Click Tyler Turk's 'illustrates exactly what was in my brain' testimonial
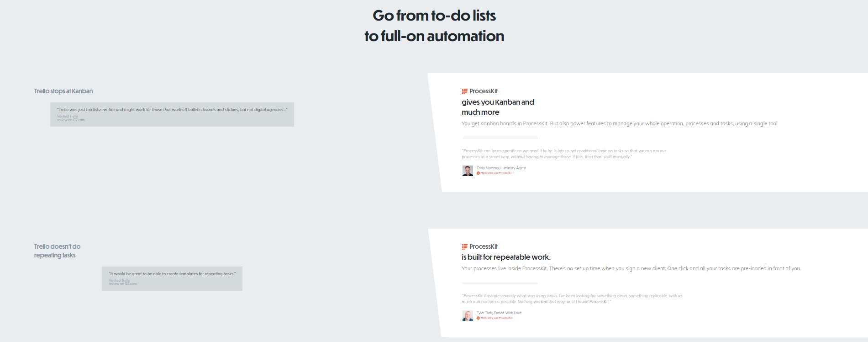Viewport: 868px width, 342px height. (572, 299)
